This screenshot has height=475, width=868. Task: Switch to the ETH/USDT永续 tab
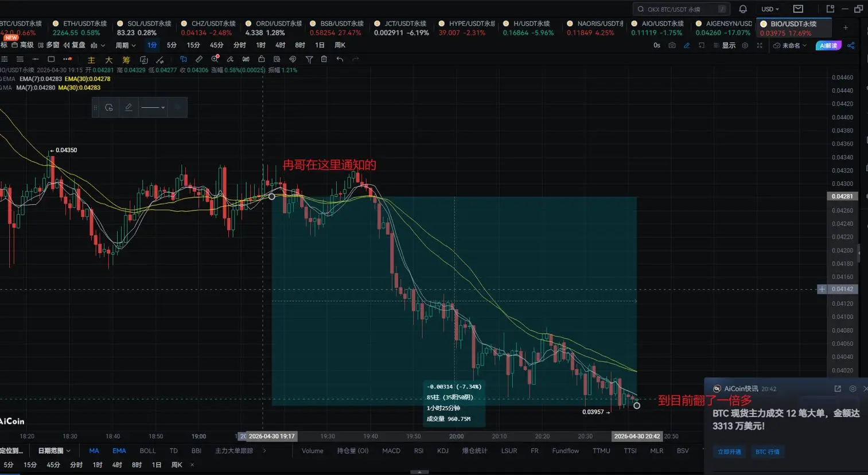pos(80,28)
